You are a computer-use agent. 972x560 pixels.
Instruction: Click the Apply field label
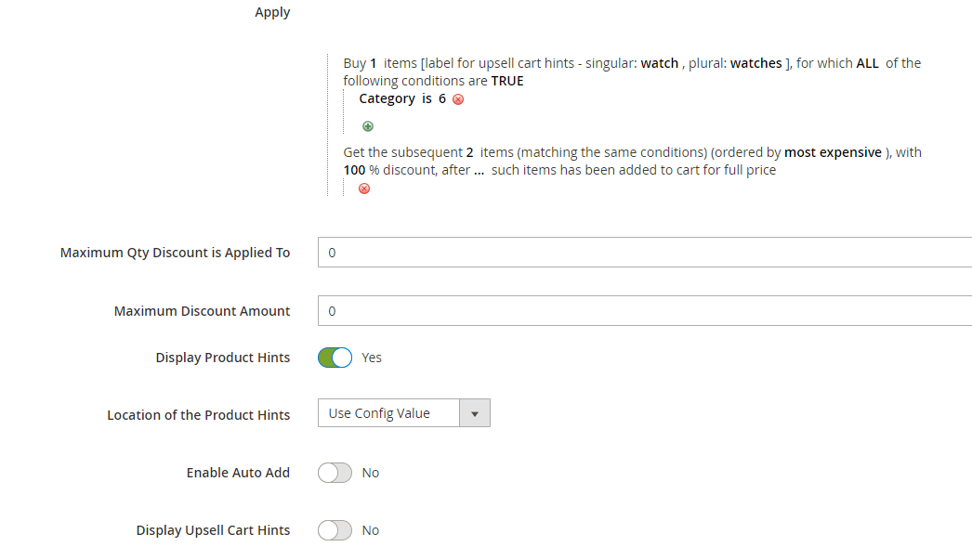[272, 12]
